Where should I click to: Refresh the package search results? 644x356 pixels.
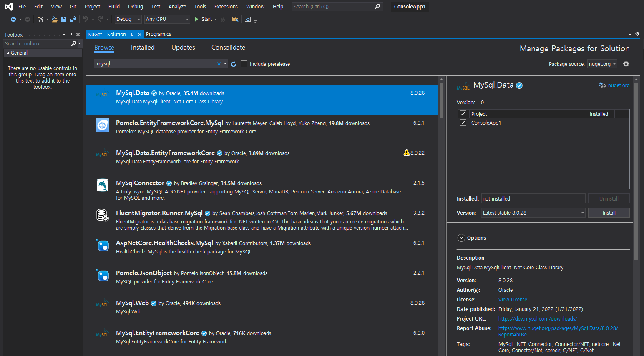234,64
